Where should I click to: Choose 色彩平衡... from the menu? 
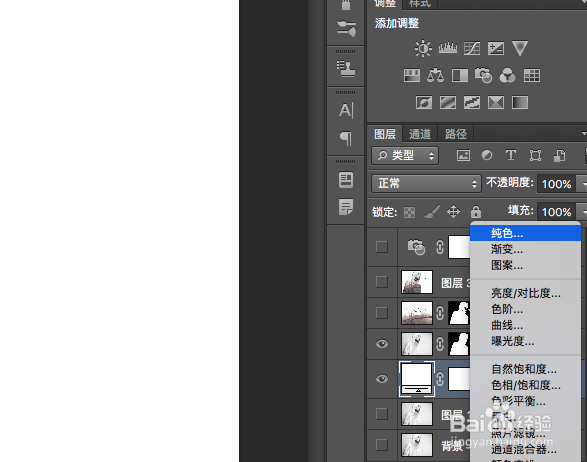click(x=526, y=401)
